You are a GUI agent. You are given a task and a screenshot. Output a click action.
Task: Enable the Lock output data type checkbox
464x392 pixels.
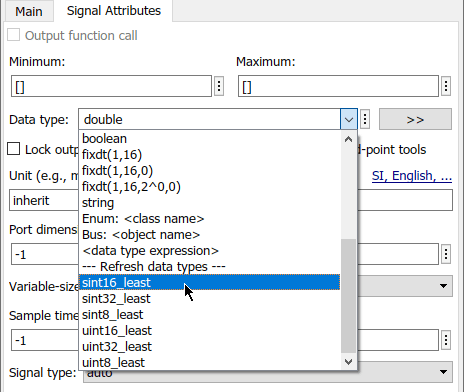(14, 149)
